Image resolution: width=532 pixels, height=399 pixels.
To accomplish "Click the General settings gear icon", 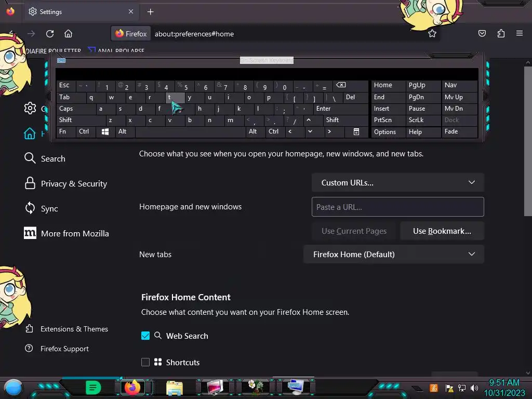I will tap(30, 108).
